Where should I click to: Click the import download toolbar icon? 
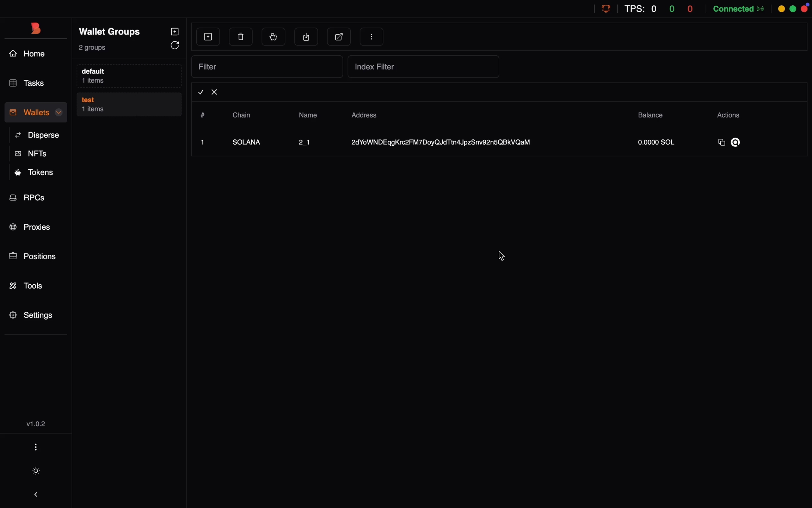[x=306, y=37]
